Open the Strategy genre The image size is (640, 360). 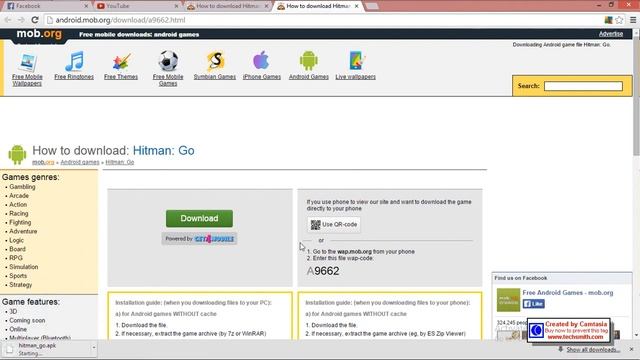[x=20, y=285]
